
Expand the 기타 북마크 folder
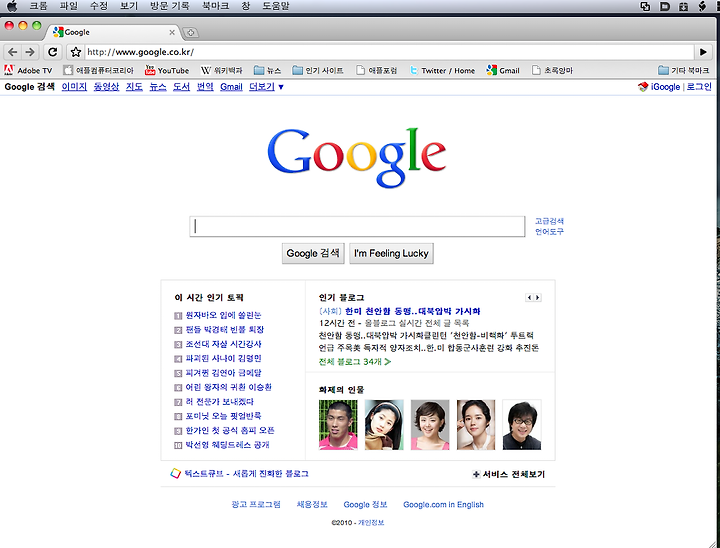683,70
